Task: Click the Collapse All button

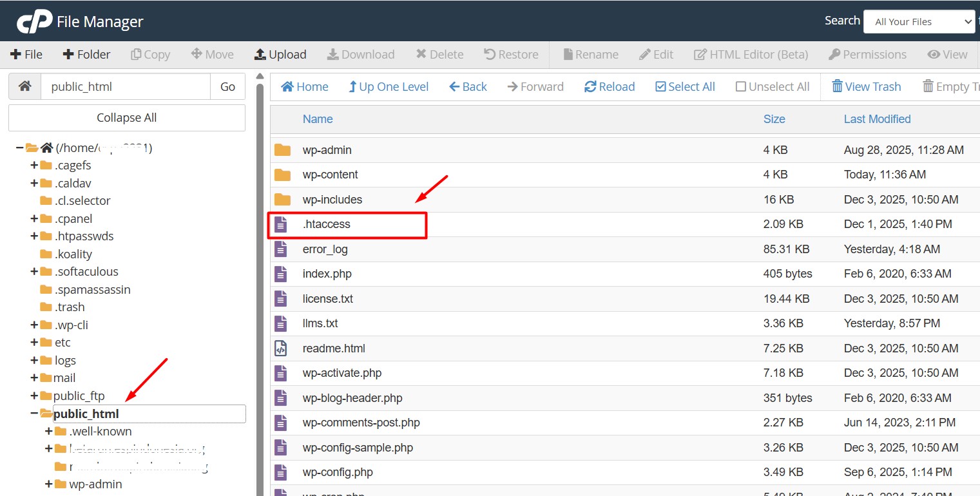Action: click(x=127, y=118)
